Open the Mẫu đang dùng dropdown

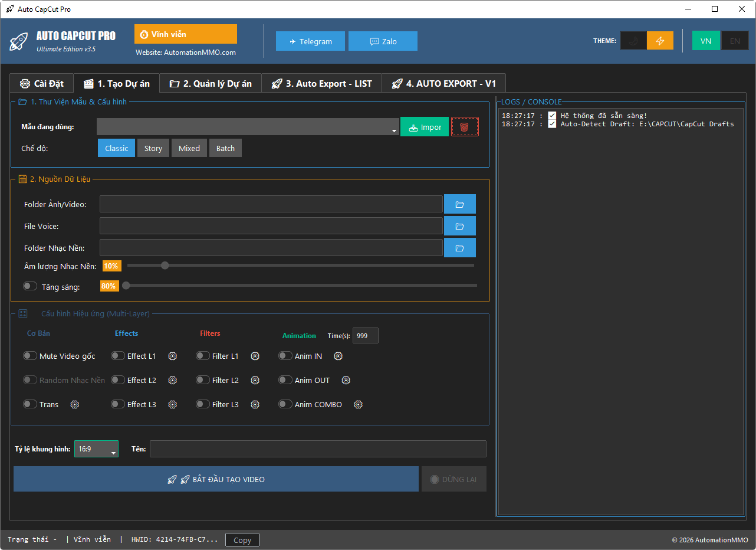tap(248, 127)
